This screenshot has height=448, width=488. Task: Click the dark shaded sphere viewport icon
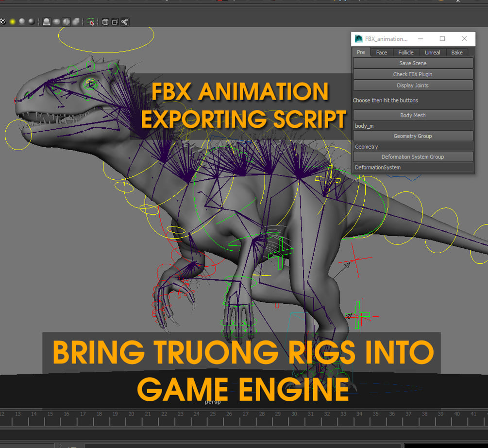32,22
